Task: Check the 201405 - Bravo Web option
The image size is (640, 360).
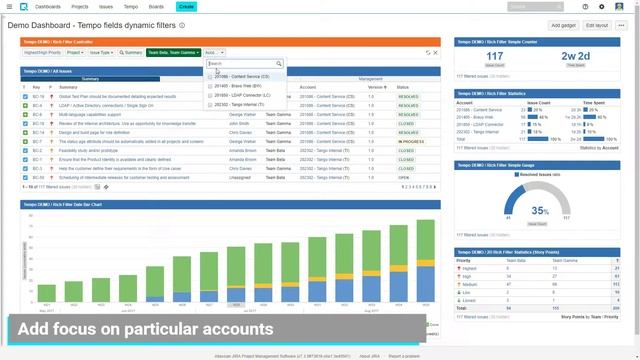Action: click(x=210, y=86)
